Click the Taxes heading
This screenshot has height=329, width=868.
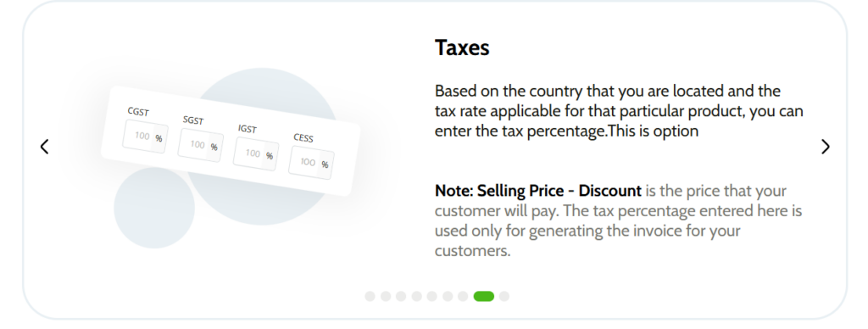(x=462, y=47)
